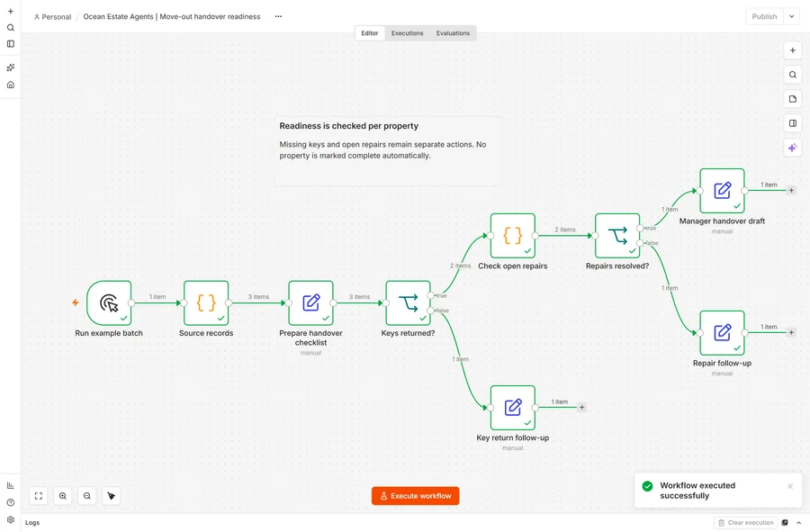
Task: Dismiss the Workflow executed successfully notification
Action: [x=790, y=486]
